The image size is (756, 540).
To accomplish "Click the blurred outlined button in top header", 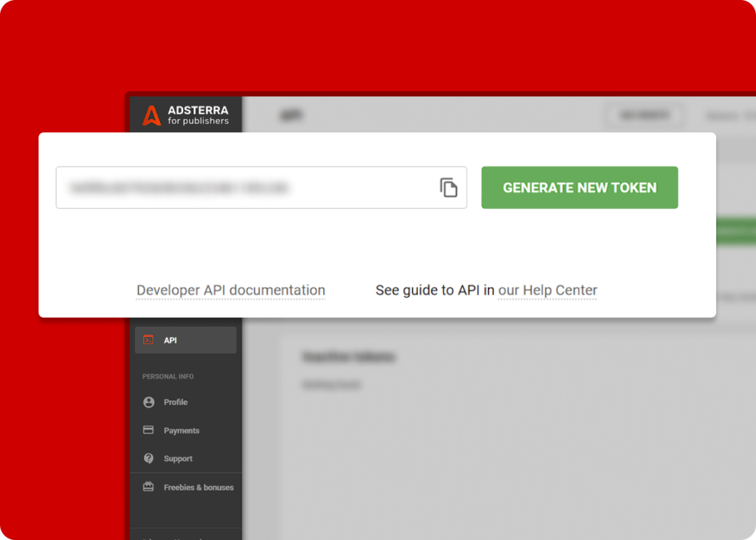I will [645, 115].
